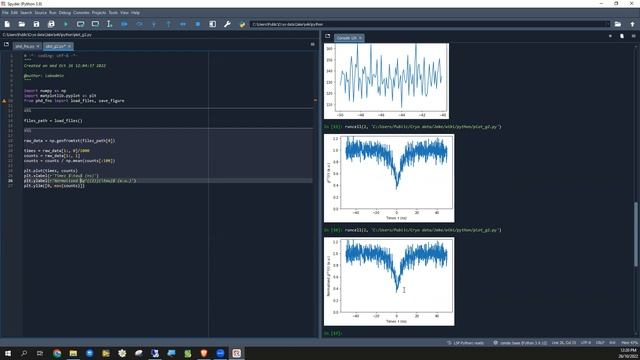Open the View menu

[124, 13]
